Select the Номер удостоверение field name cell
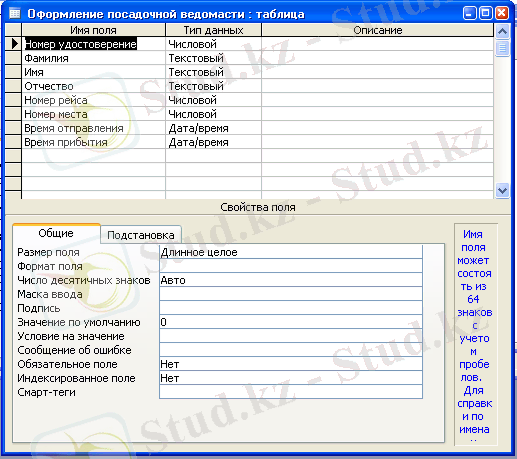The width and height of the screenshot is (517, 459). [93, 44]
